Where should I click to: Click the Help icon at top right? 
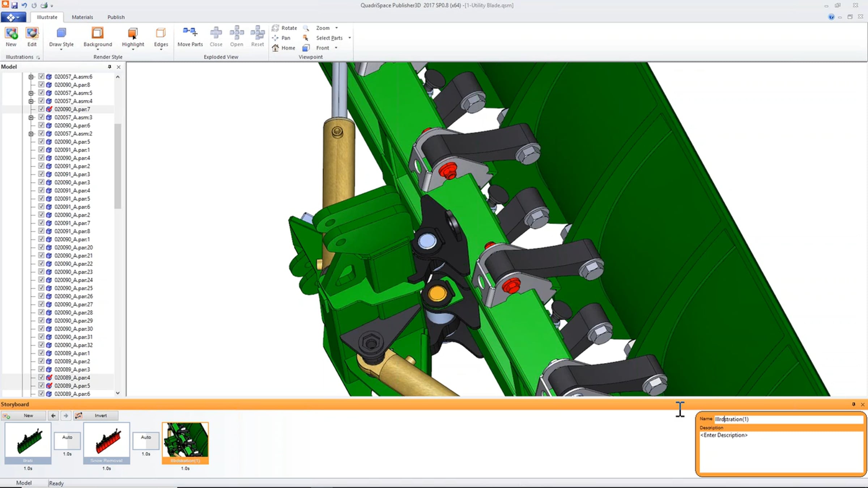(x=831, y=17)
